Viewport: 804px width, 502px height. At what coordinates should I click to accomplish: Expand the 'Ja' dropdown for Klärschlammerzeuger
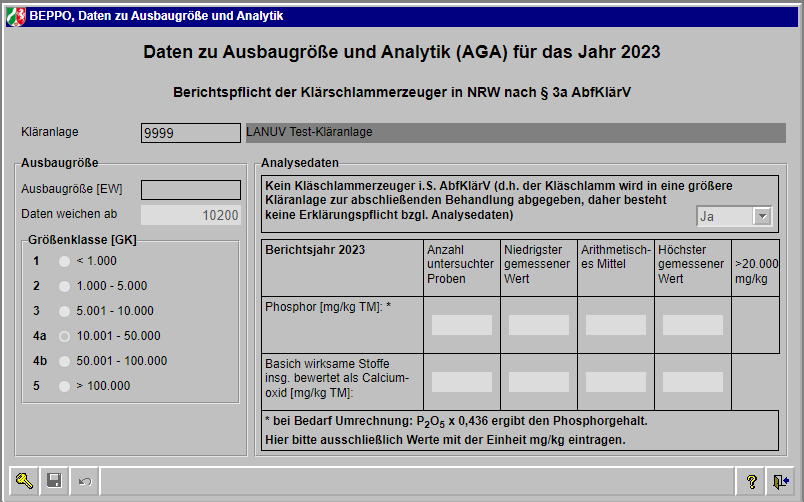tap(762, 216)
